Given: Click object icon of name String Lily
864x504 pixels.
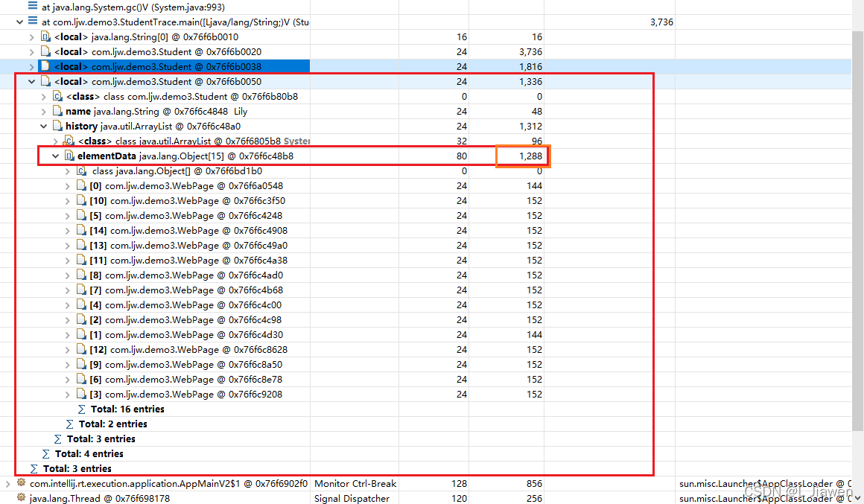Looking at the screenshot, I should [57, 111].
